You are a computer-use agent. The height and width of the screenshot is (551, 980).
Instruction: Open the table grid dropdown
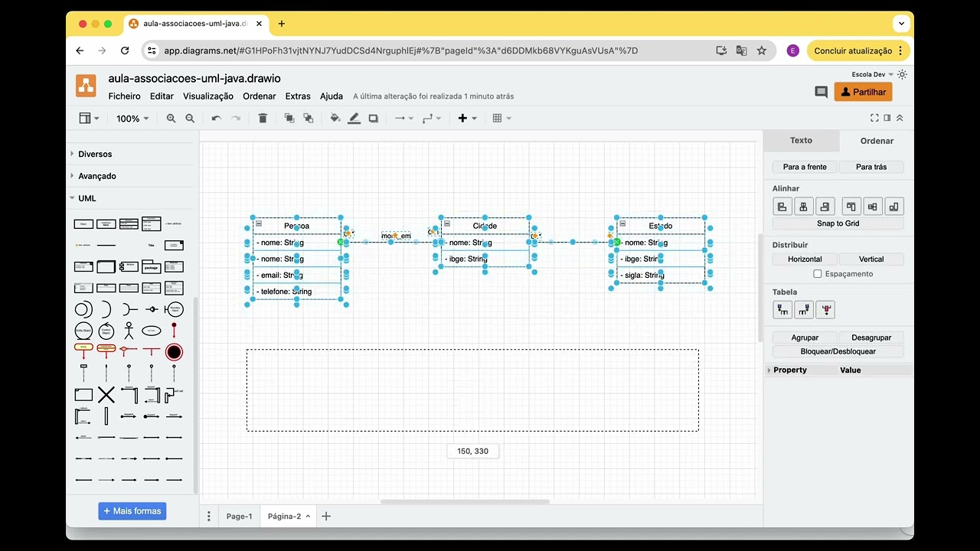[x=502, y=119]
